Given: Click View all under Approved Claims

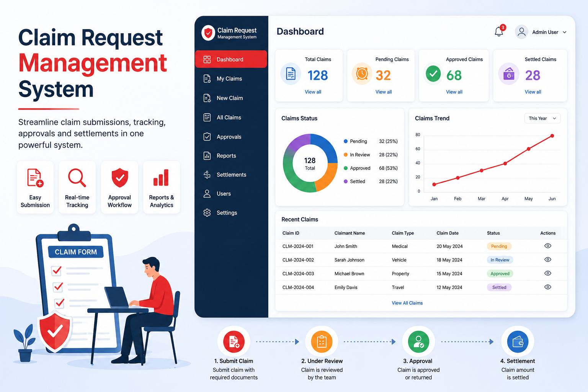Looking at the screenshot, I should (454, 92).
